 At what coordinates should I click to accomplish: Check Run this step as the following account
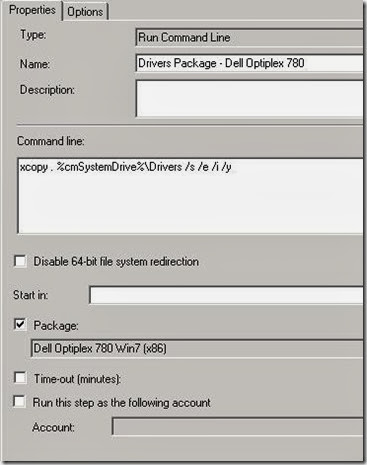(x=19, y=402)
